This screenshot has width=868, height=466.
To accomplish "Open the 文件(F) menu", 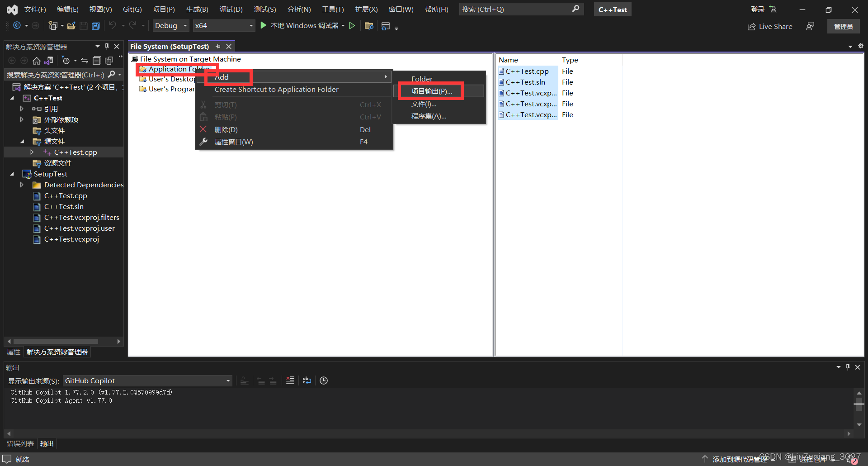I will 35,9.
